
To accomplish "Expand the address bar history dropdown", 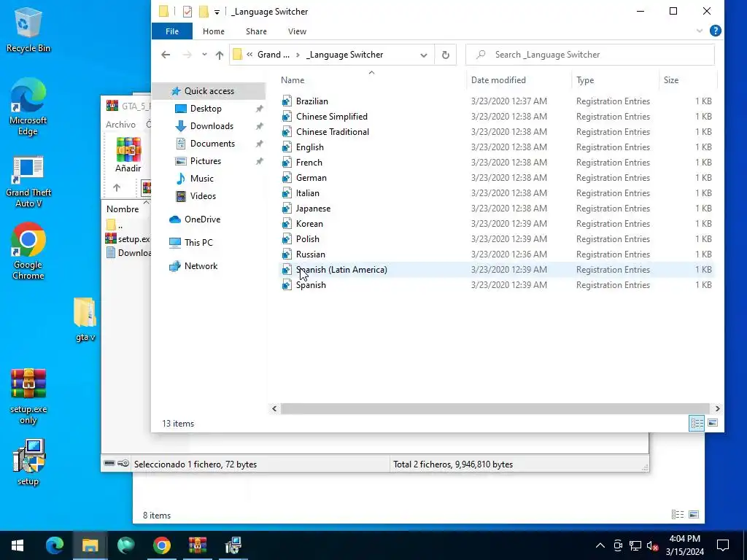I will pos(424,55).
